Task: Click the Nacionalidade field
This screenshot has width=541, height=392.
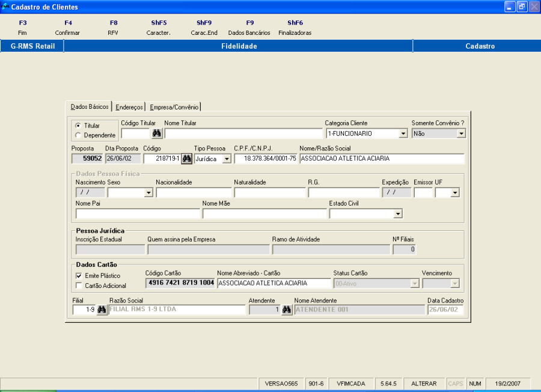Action: pyautogui.click(x=194, y=192)
